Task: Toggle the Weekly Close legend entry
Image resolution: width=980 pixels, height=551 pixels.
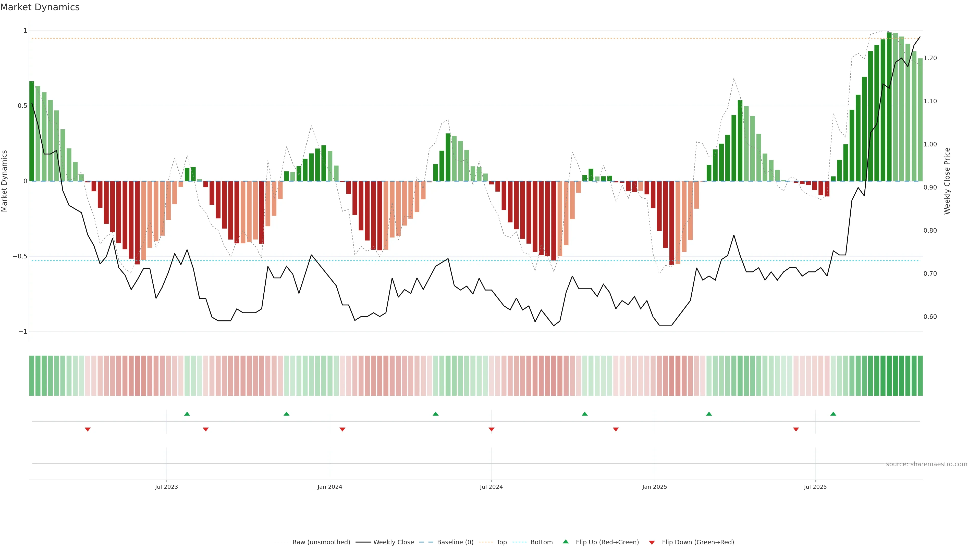Action: [x=393, y=542]
